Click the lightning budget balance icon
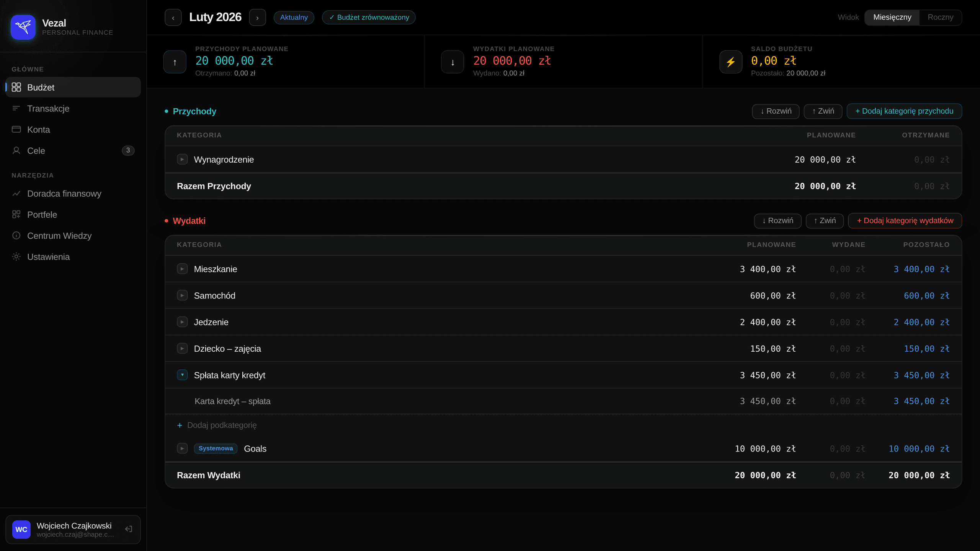 [730, 62]
